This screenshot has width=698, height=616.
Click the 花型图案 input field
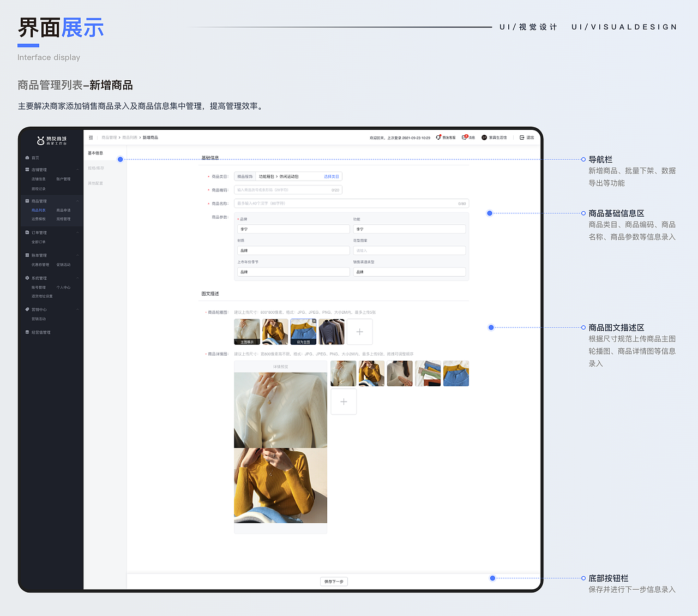(410, 250)
